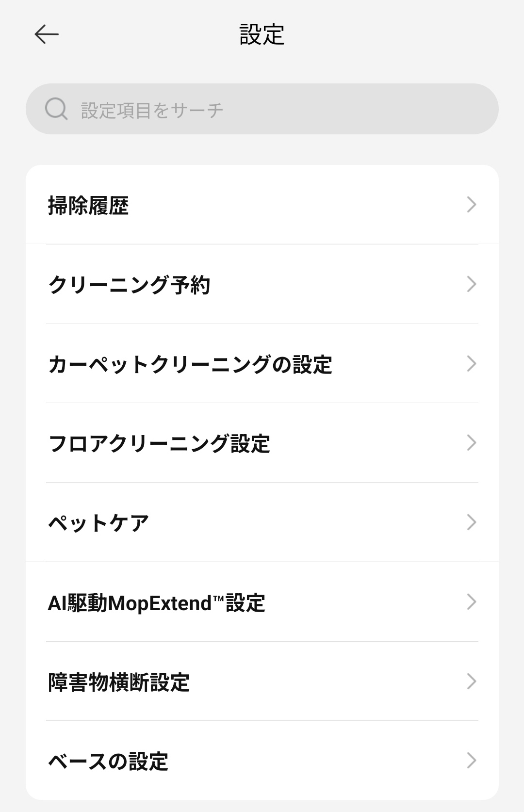Viewport: 524px width, 812px height.
Task: Tap the back arrow icon
Action: point(47,34)
